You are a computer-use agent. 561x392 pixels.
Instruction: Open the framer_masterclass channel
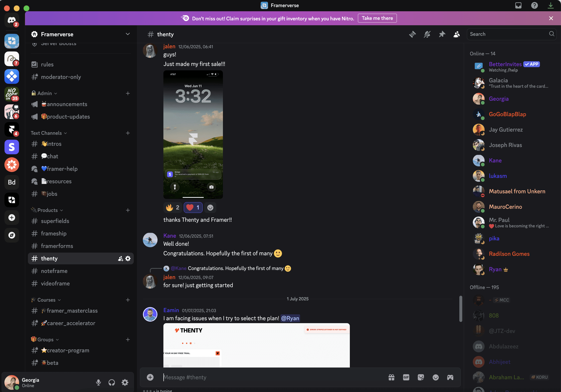[81, 311]
